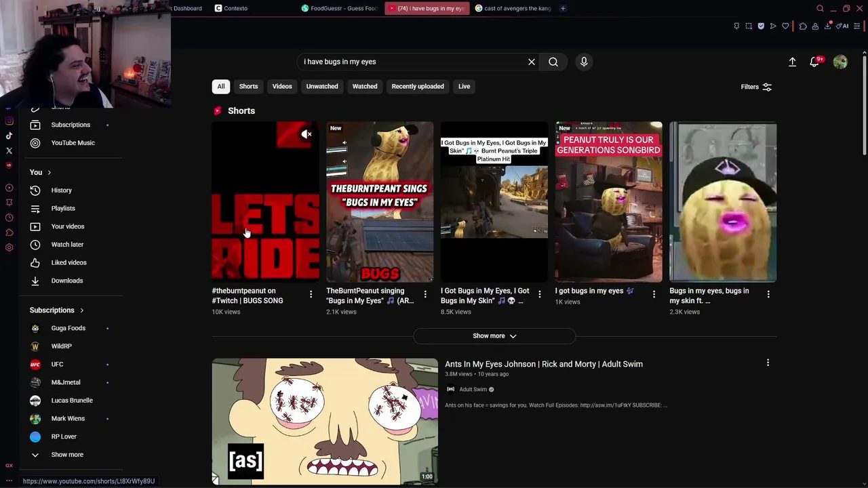The width and height of the screenshot is (868, 488).
Task: Click the pinboard pin icon in toolbar
Action: 736,26
